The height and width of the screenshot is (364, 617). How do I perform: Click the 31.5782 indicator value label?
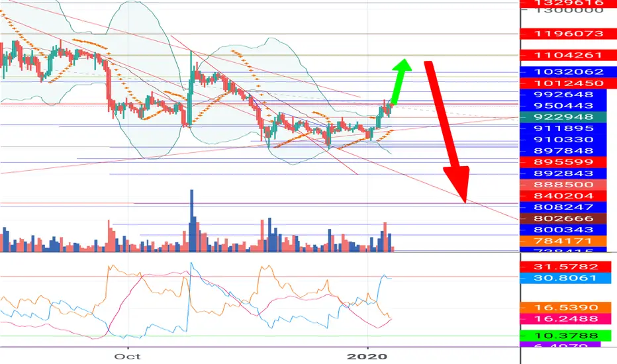point(565,267)
